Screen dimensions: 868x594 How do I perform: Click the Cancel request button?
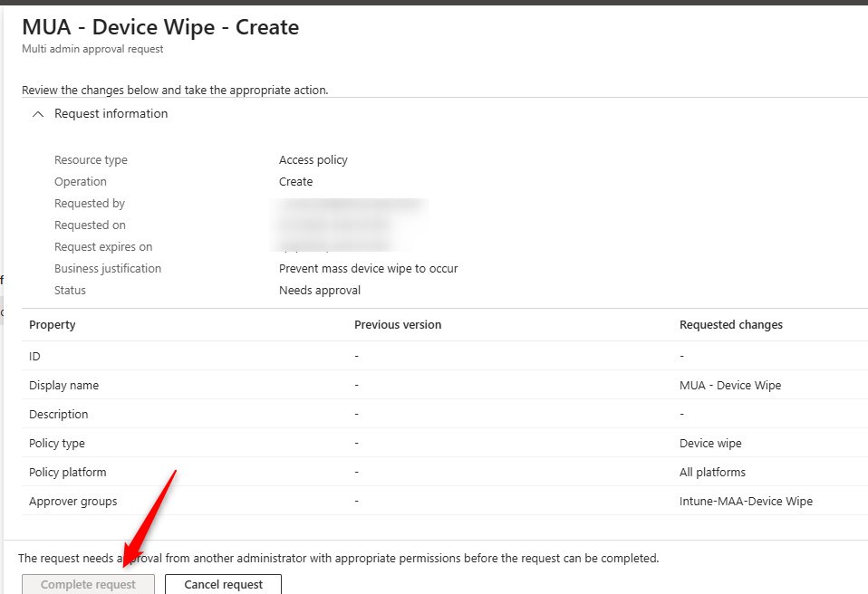click(x=223, y=584)
